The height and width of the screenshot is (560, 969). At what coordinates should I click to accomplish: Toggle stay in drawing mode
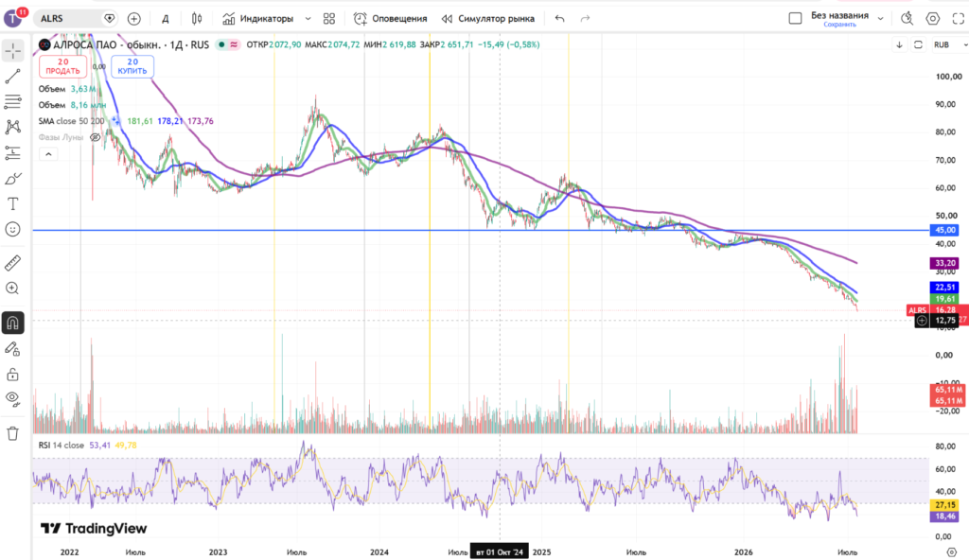coord(13,349)
